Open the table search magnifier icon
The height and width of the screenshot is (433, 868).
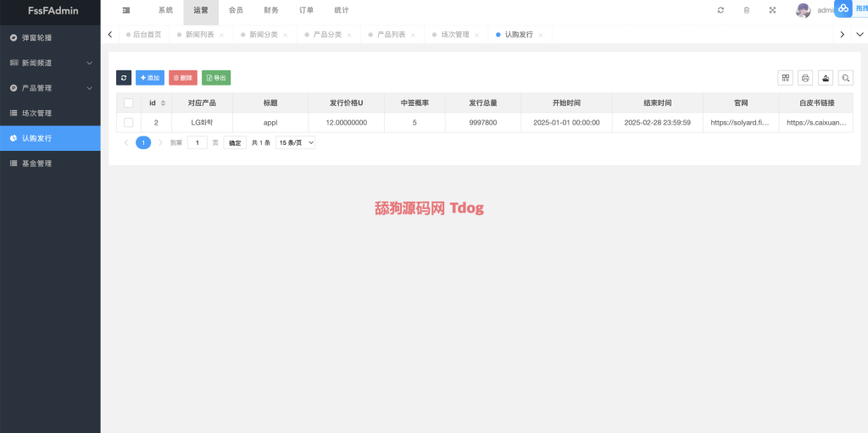click(846, 77)
